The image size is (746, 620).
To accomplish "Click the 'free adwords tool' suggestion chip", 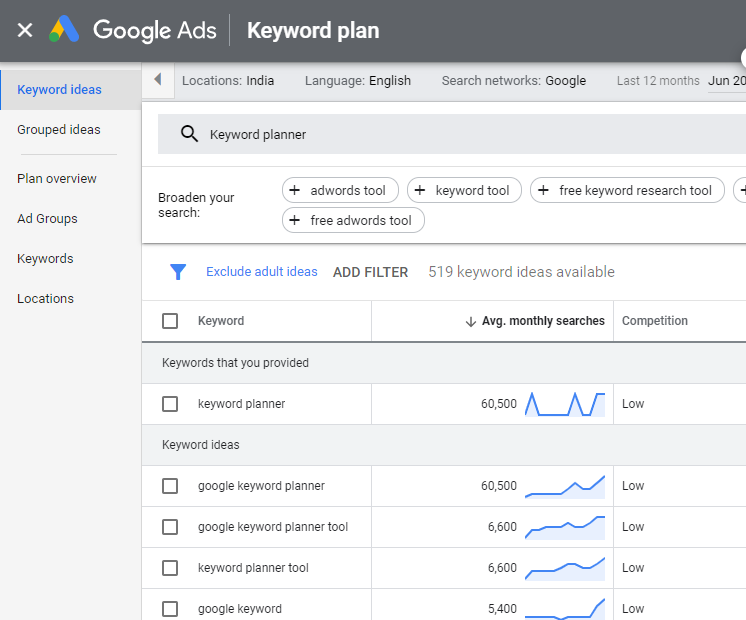I will (353, 220).
